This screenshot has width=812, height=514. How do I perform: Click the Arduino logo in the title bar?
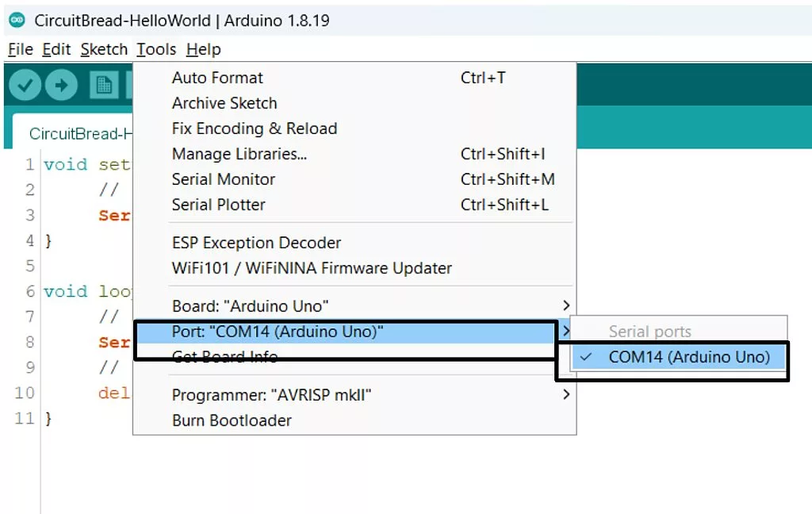(17, 18)
